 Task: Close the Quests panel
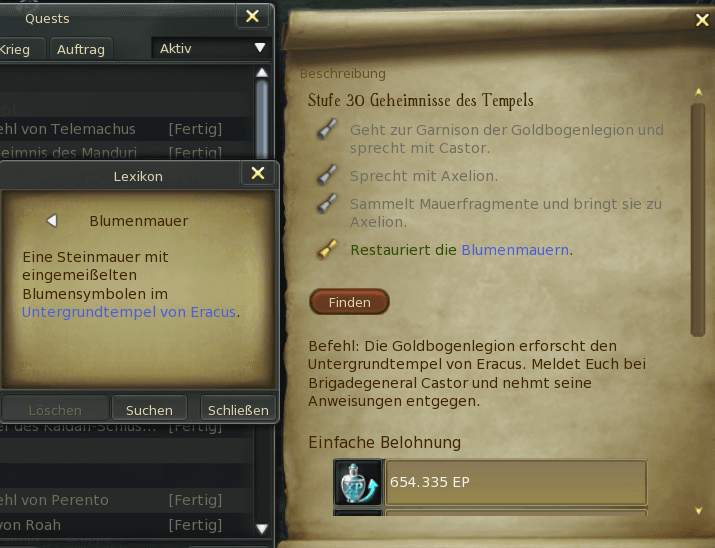click(x=252, y=16)
